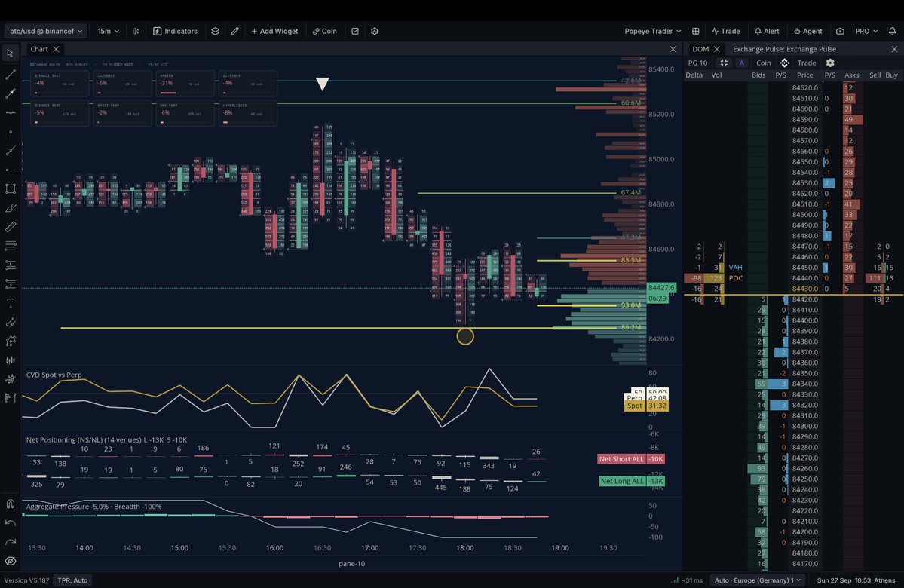Open DOM settings gear
Image resolution: width=904 pixels, height=588 pixels.
pos(830,63)
